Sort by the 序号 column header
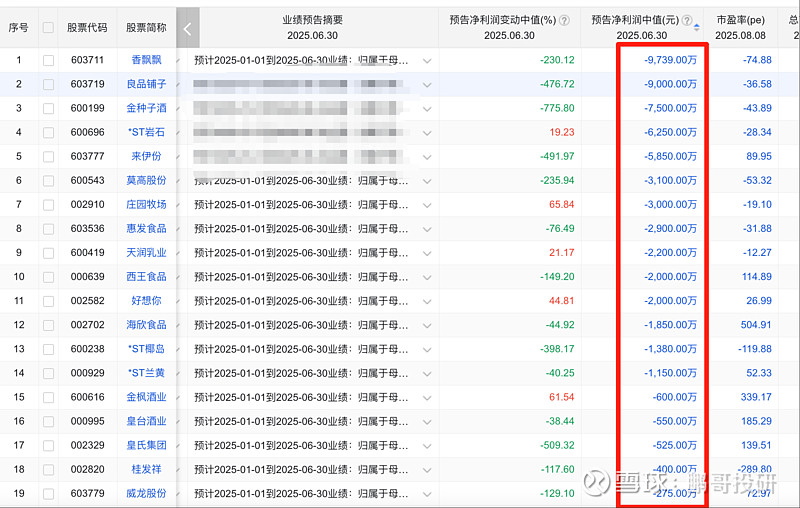Screen dimensions: 800x508 18,28
